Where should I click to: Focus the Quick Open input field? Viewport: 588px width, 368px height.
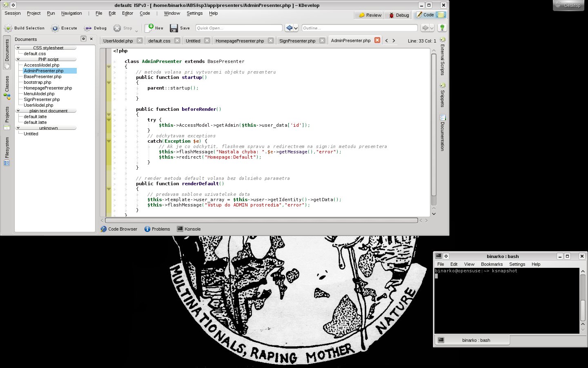[239, 28]
